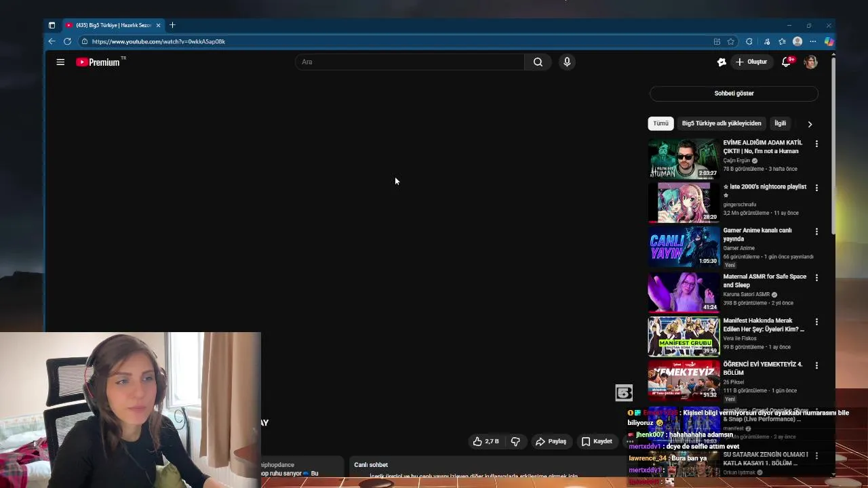Click the title late 2000's nightcore playlist
Viewport: 868px width, 488px height.
pos(765,191)
